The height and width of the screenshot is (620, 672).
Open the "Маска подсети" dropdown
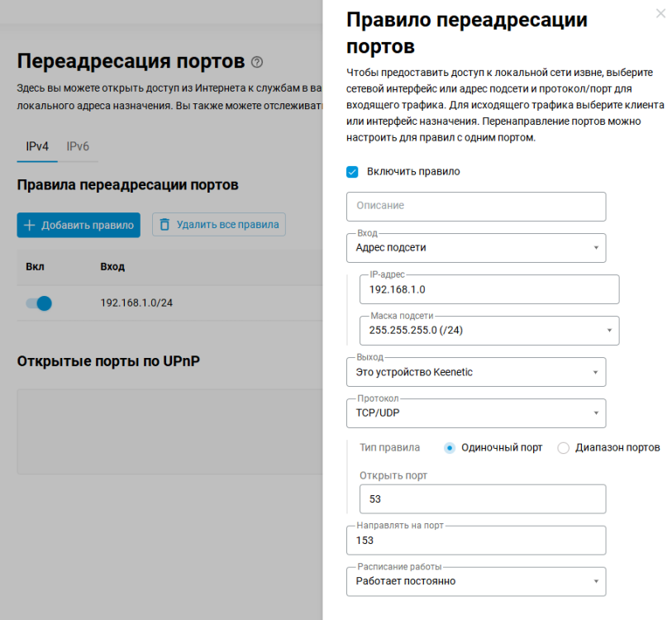[489, 330]
